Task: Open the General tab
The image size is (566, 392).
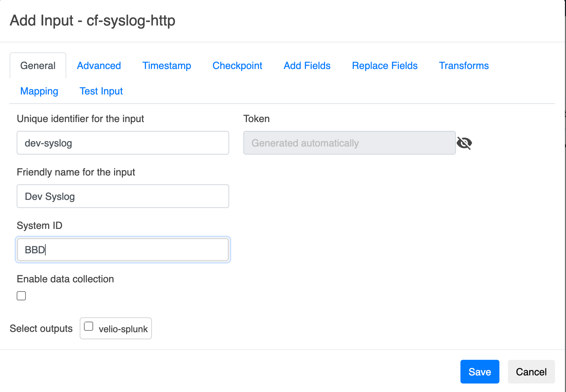Action: pyautogui.click(x=38, y=66)
